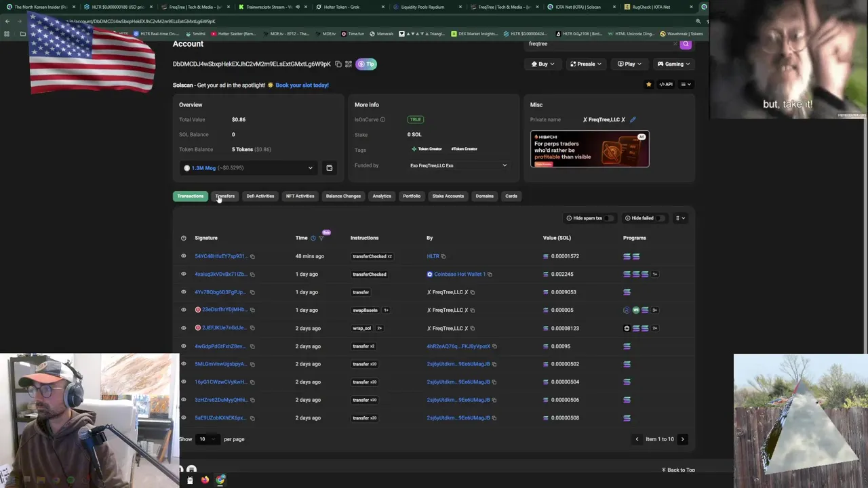The width and height of the screenshot is (868, 488).
Task: Click the purple search magnifier button
Action: coord(686,44)
